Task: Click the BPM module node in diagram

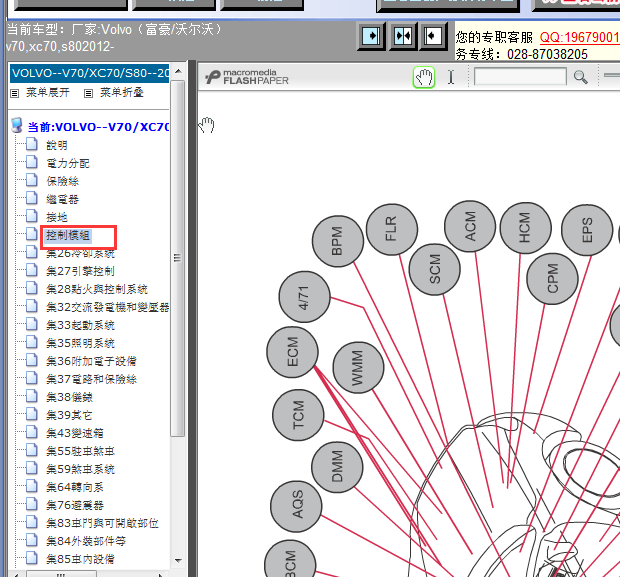Action: pos(338,241)
